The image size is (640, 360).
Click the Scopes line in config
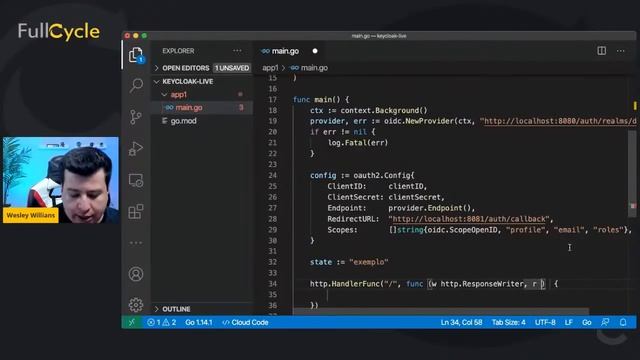coord(479,230)
